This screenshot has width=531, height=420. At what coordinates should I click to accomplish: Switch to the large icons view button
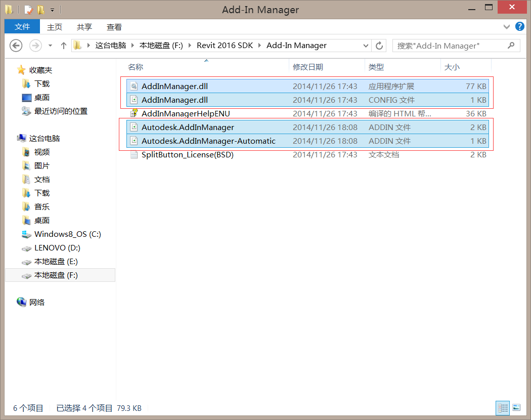[516, 408]
